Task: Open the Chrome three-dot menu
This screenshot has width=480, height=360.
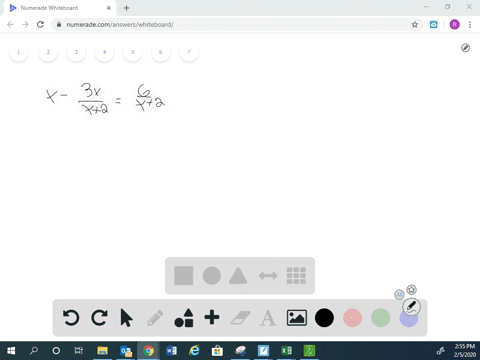Action: (470, 24)
